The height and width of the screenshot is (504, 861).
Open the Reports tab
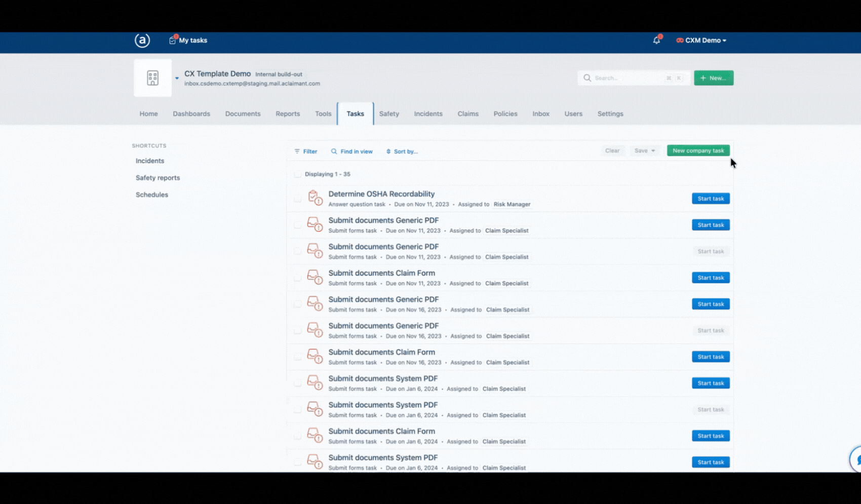pyautogui.click(x=288, y=113)
